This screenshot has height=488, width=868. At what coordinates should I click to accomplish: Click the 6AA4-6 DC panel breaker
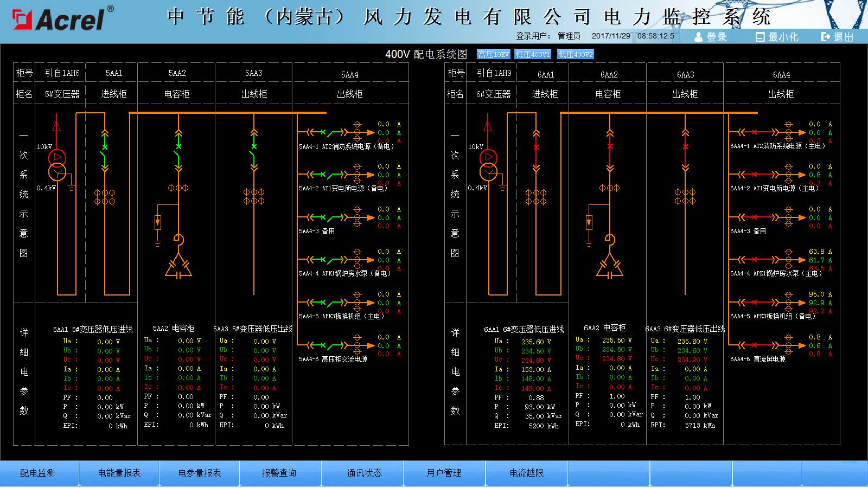[x=758, y=345]
